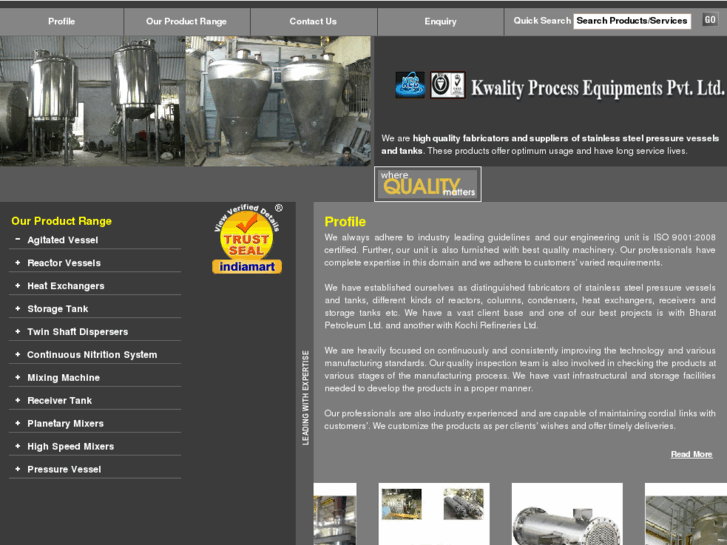Click the conical vessels banner photo
727x545 pixels.
point(278,101)
